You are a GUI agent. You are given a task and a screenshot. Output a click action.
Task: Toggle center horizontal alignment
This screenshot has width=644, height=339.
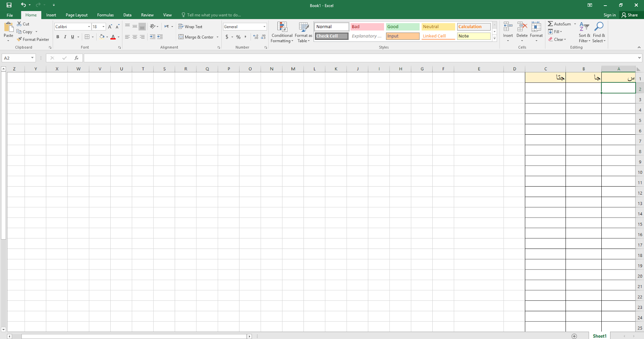click(x=135, y=37)
